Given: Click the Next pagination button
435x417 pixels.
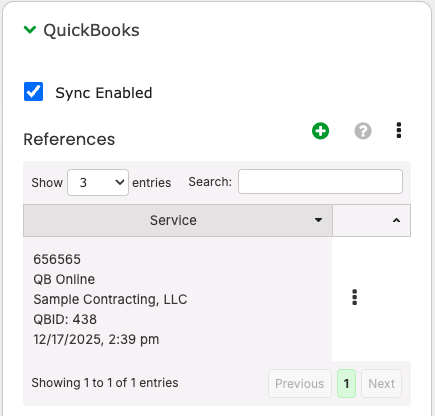Looking at the screenshot, I should [x=381, y=383].
